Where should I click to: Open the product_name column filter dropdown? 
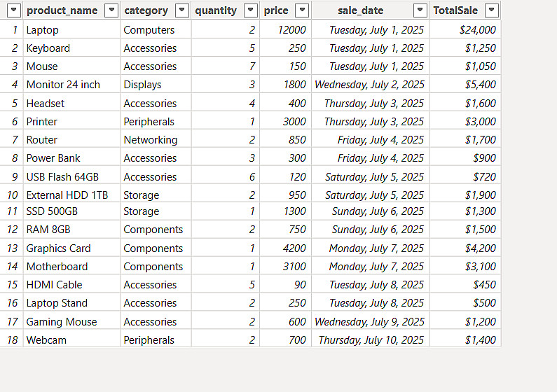[111, 10]
